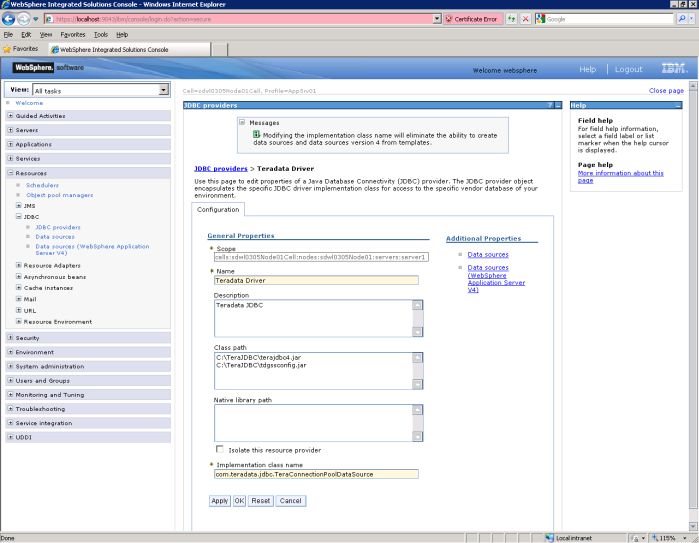Expand Guided Activities section
Image resolution: width=699 pixels, height=543 pixels.
pos(10,115)
